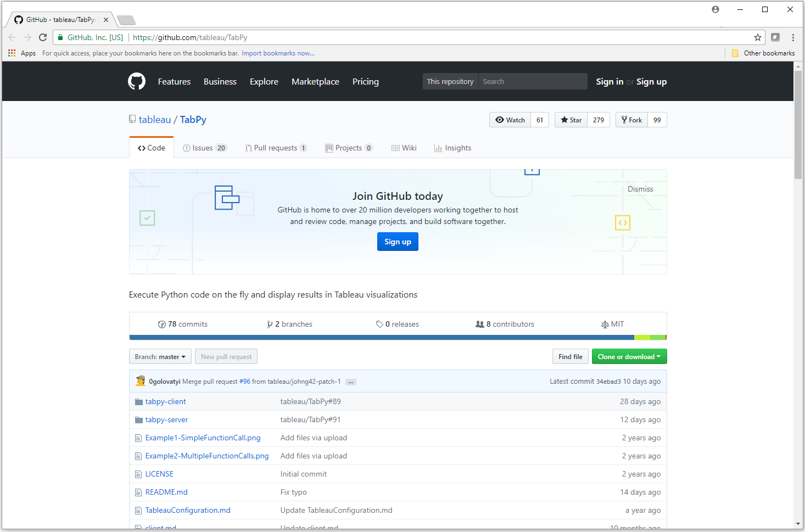Viewport: 805px width, 532px height.
Task: Click the repository icon before tableau
Action: pyautogui.click(x=132, y=119)
